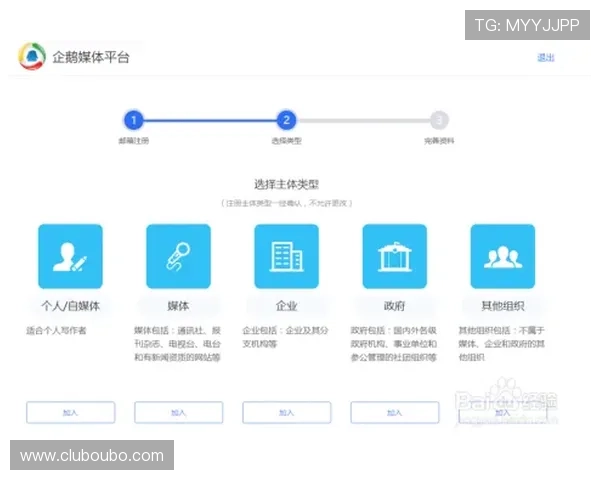Click the 其他组织 label

point(503,306)
